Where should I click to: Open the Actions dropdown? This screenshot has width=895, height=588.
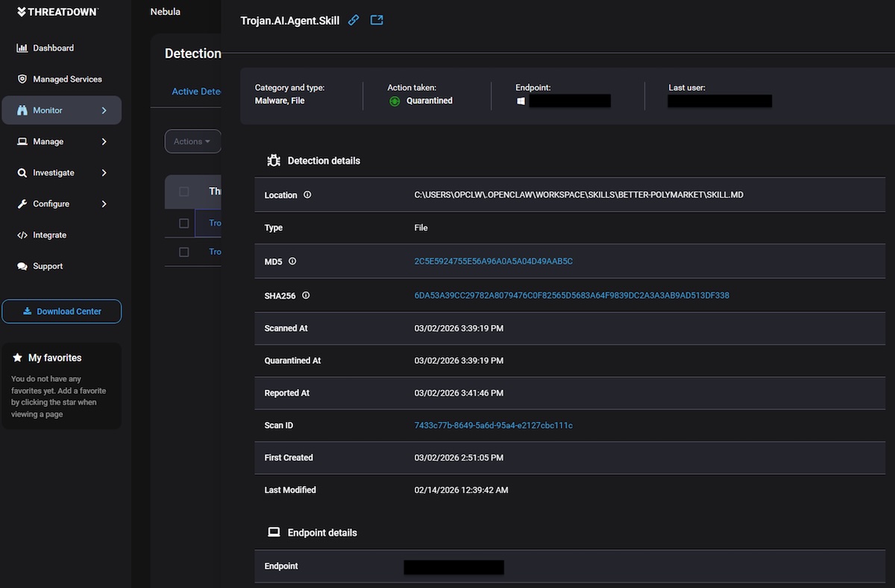(192, 141)
